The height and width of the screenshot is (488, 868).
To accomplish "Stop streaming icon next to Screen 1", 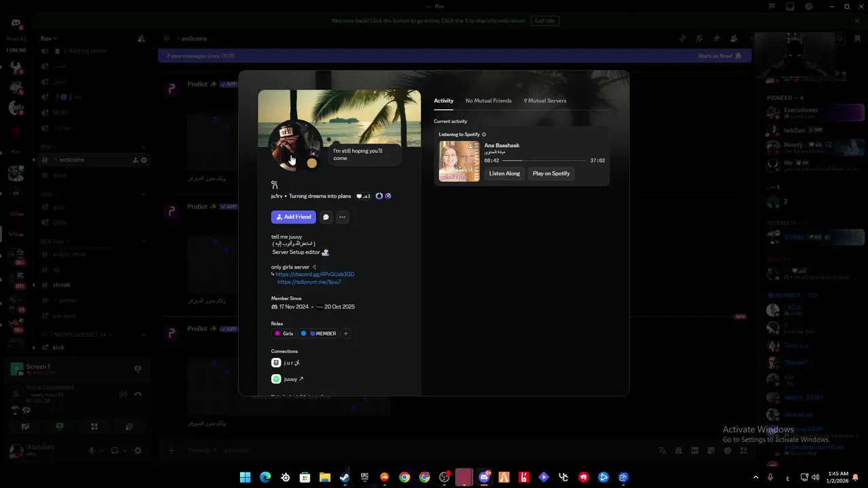I will click(x=138, y=369).
